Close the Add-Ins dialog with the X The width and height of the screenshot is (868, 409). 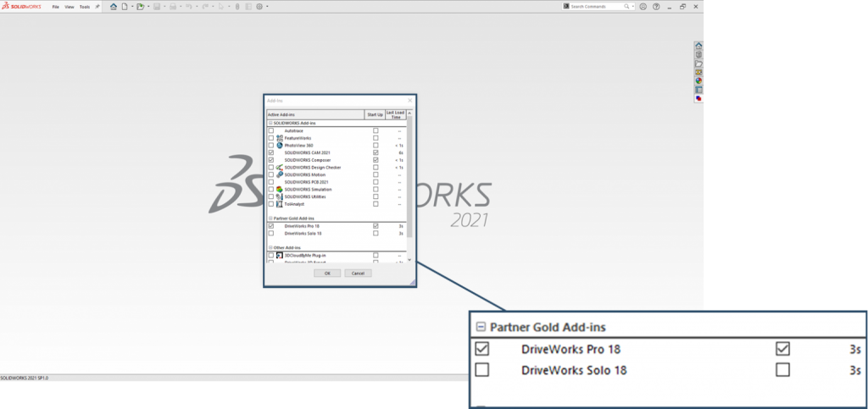(x=409, y=101)
